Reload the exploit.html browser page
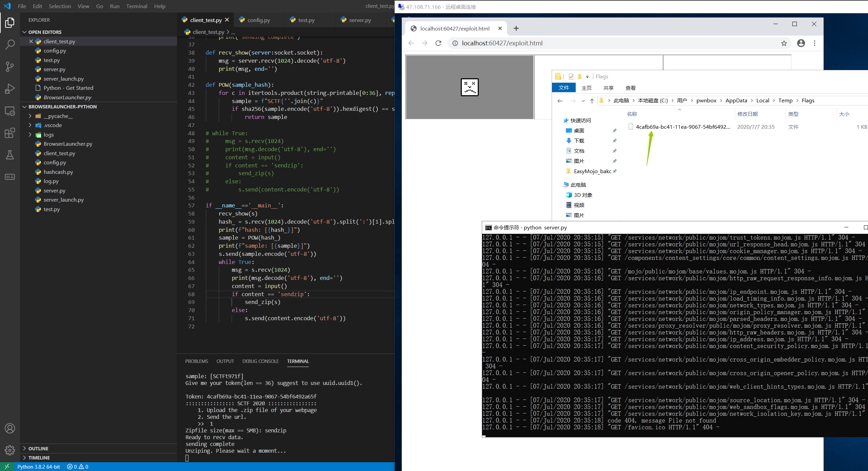The image size is (868, 471). click(x=438, y=43)
